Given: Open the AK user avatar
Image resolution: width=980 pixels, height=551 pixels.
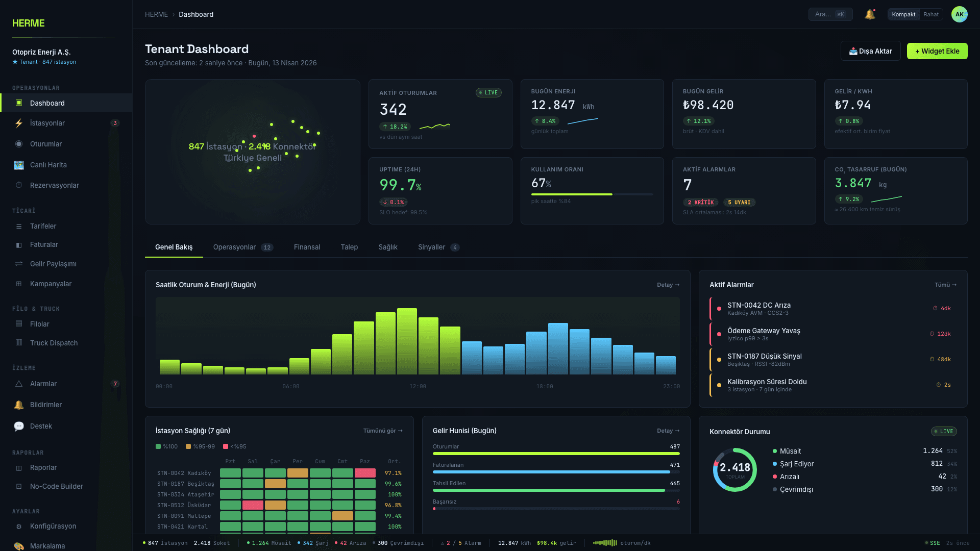Looking at the screenshot, I should 959,14.
